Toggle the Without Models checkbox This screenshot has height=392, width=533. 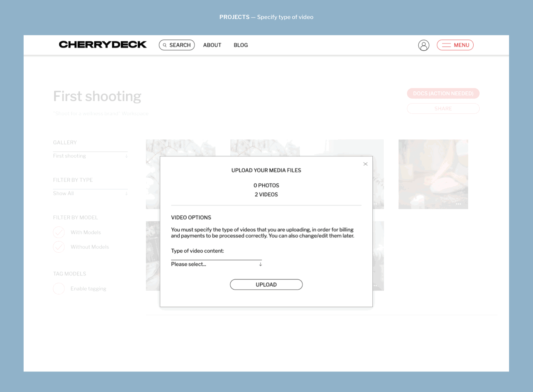(59, 247)
